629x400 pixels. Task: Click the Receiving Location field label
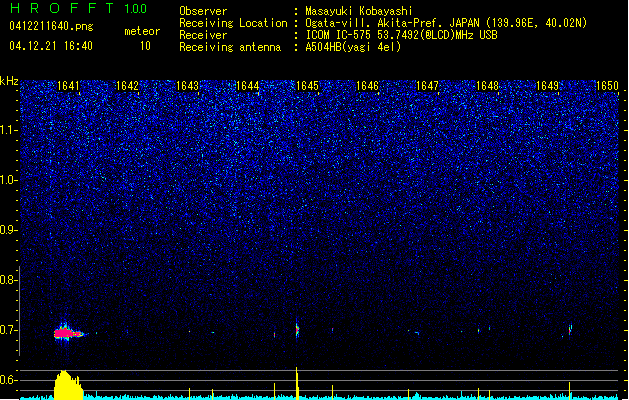click(x=233, y=23)
